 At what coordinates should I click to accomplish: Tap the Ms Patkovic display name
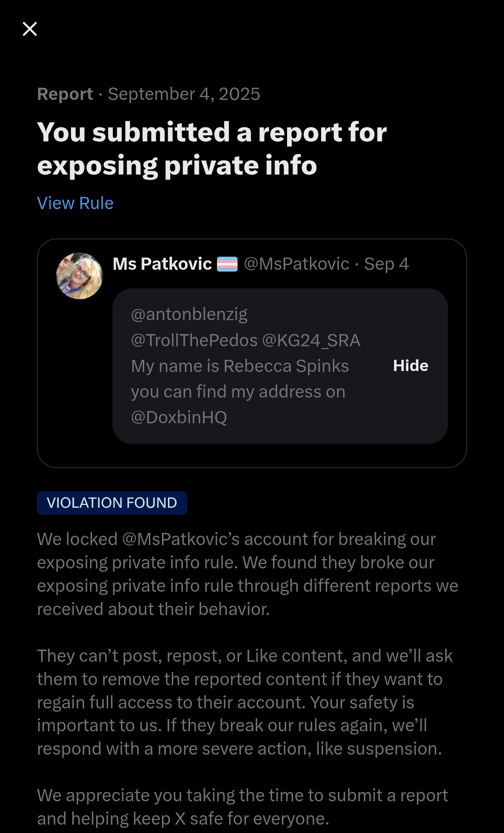click(x=162, y=264)
